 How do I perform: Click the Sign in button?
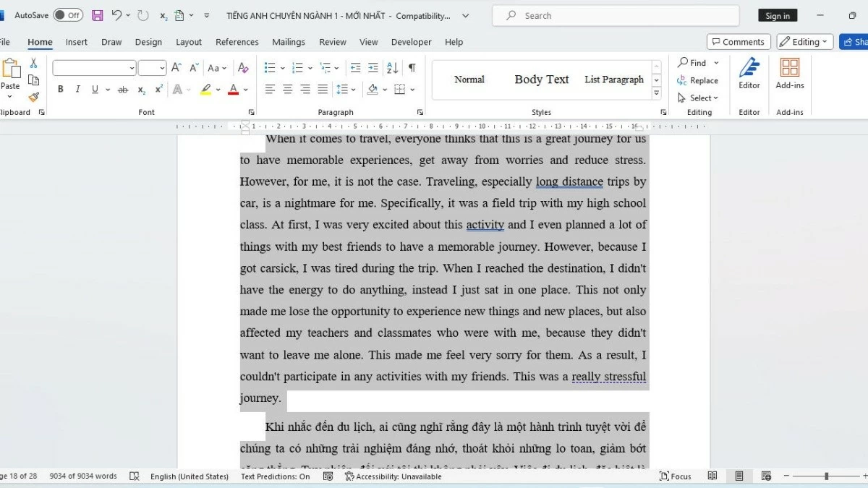click(x=778, y=16)
